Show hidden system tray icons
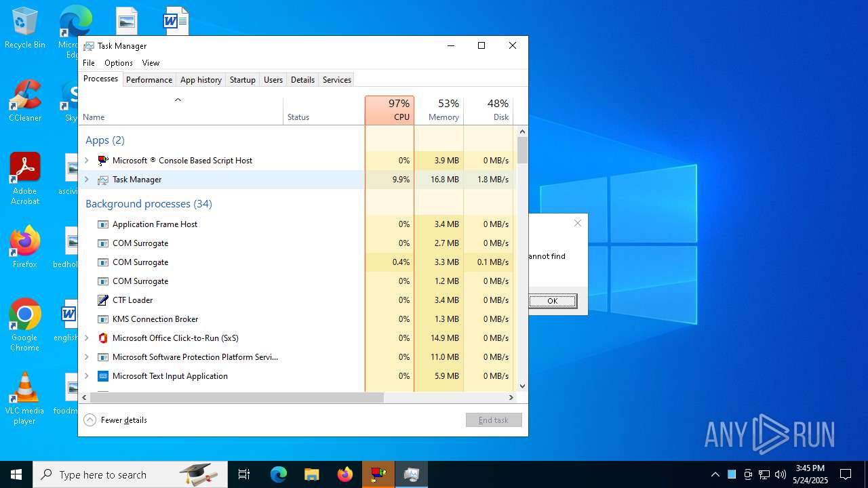868x488 pixels. coord(715,474)
